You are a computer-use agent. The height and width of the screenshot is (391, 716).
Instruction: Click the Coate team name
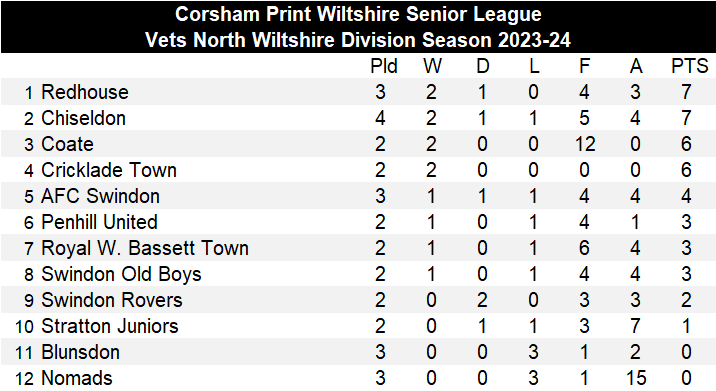[x=68, y=144]
